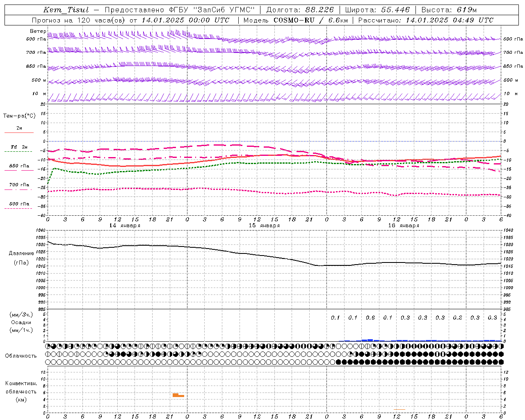Select the provider text ФГБУ "ЗапСиб УГМС"

(x=212, y=10)
